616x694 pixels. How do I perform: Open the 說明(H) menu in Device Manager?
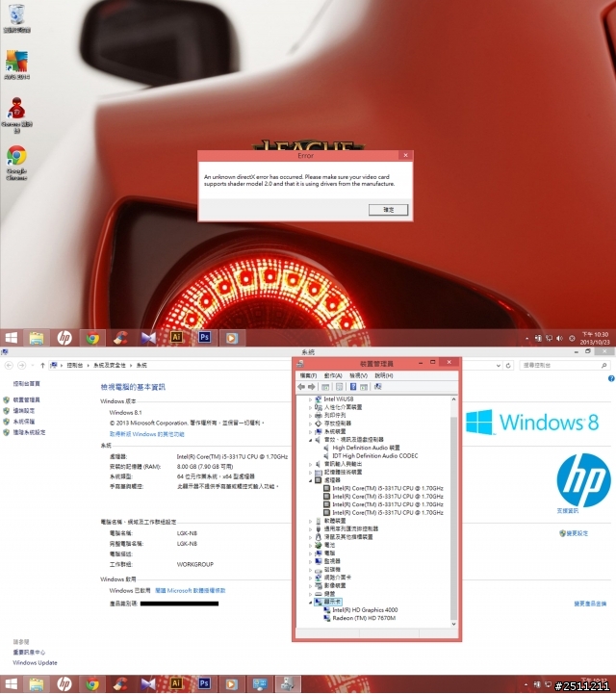click(384, 375)
